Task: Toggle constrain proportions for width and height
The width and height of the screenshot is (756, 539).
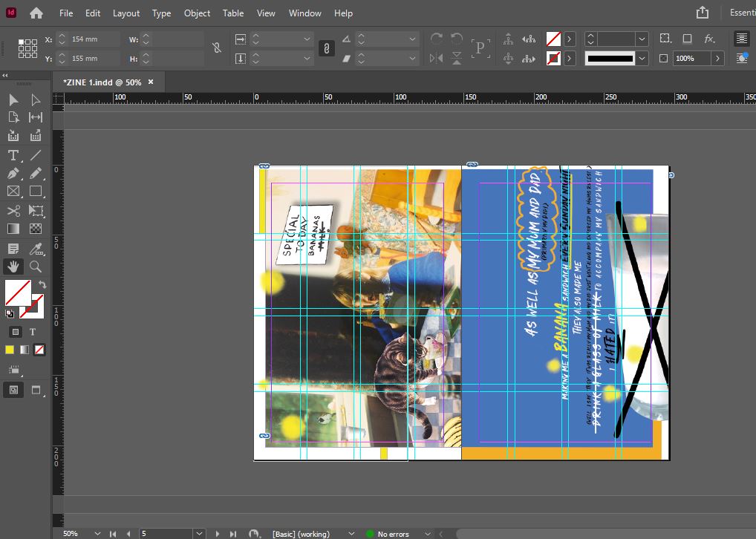Action: click(x=216, y=48)
